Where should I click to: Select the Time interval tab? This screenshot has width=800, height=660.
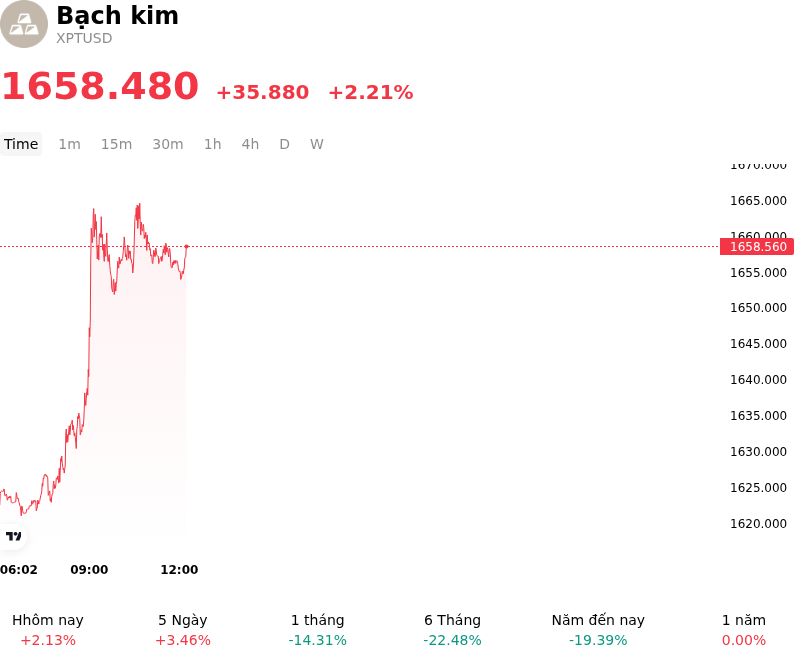(21, 144)
